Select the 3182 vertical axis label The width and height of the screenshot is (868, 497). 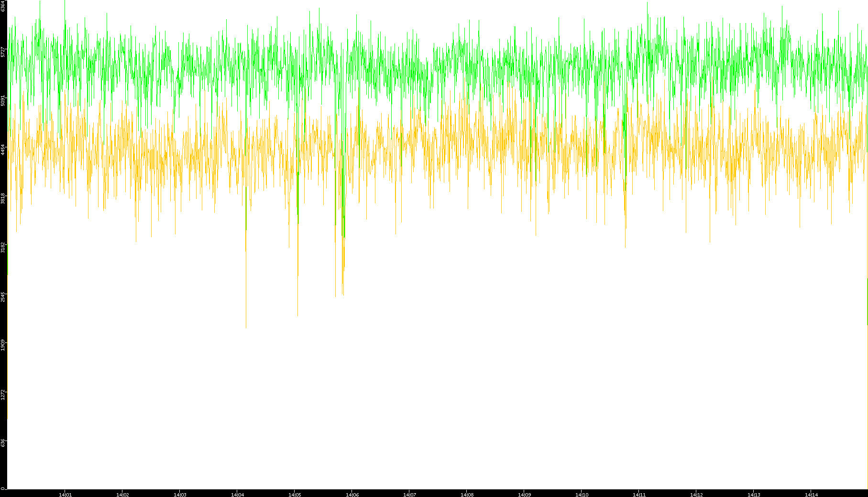(3, 247)
